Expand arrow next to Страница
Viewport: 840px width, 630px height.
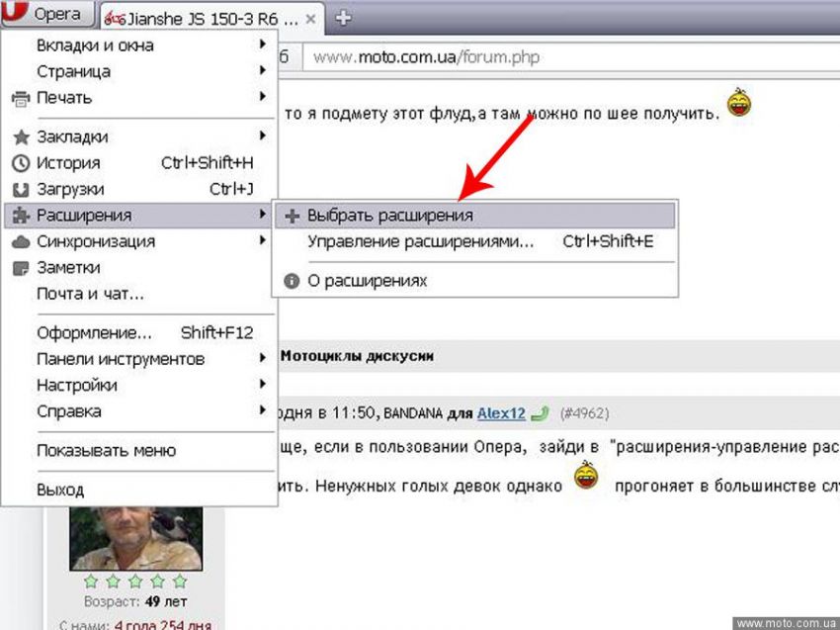click(x=263, y=70)
